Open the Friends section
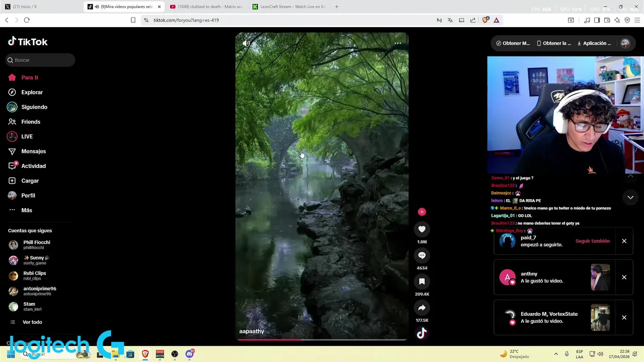The width and height of the screenshot is (644, 362). pos(24,122)
